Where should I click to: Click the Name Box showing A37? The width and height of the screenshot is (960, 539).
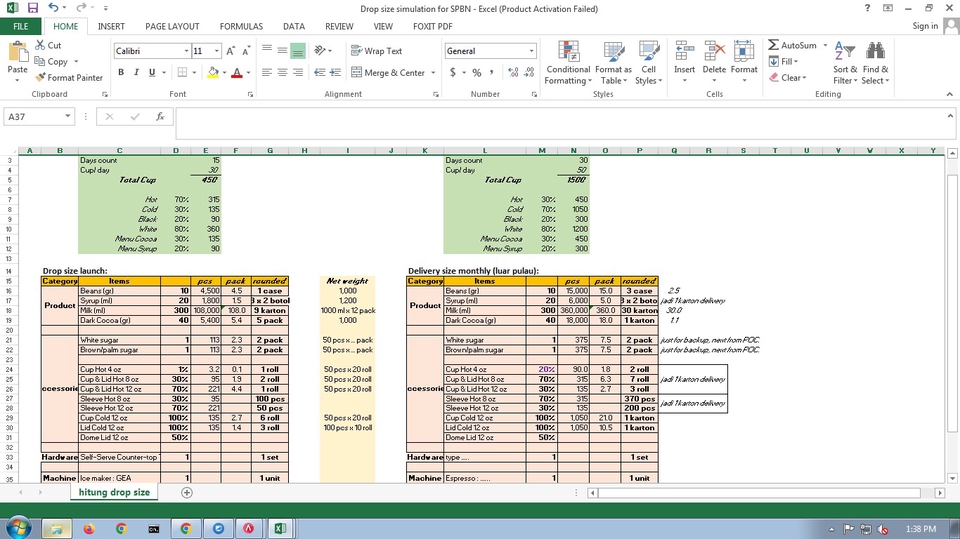point(39,116)
